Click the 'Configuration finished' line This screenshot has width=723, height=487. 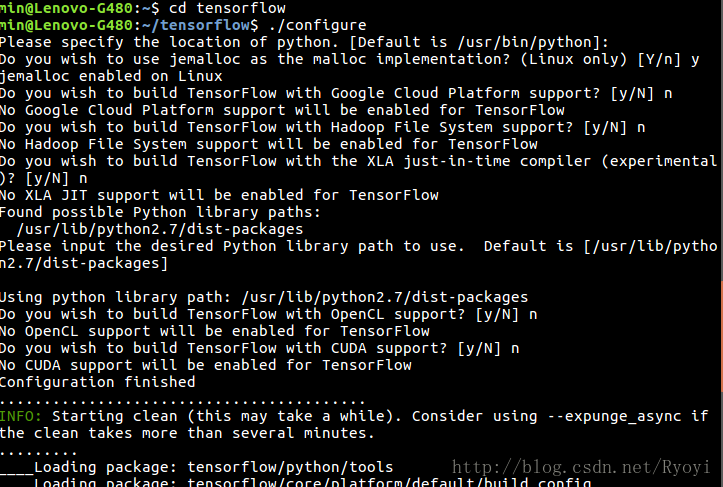(x=97, y=382)
